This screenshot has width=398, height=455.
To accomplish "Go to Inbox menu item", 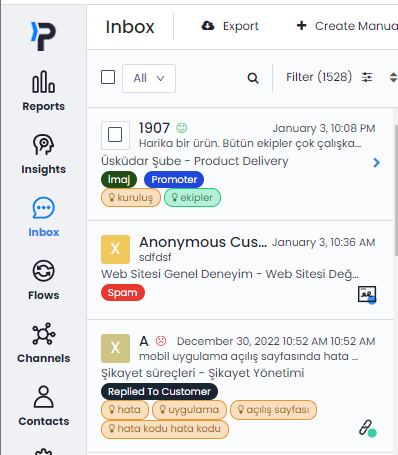I will pos(43,217).
